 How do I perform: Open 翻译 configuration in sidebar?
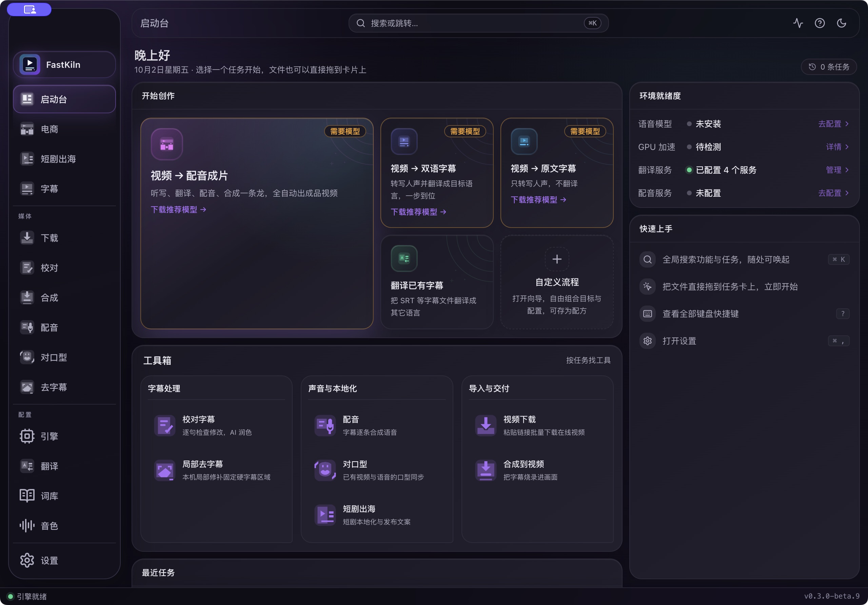click(x=64, y=466)
